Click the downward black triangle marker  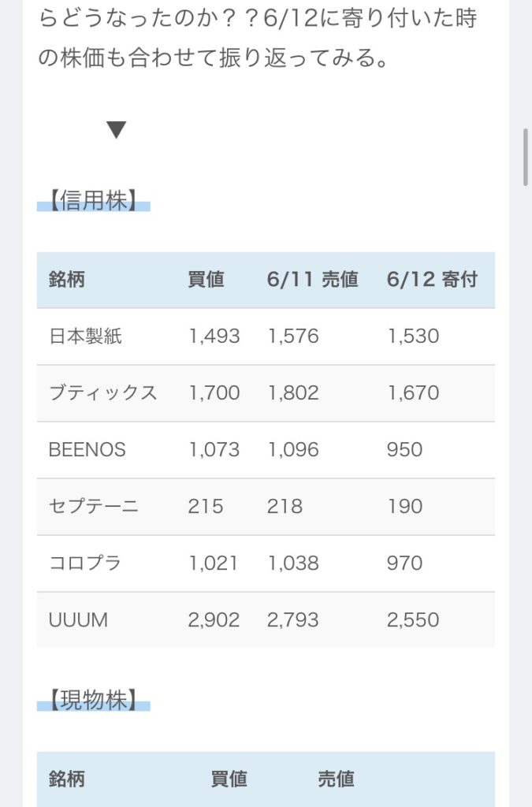(x=117, y=130)
